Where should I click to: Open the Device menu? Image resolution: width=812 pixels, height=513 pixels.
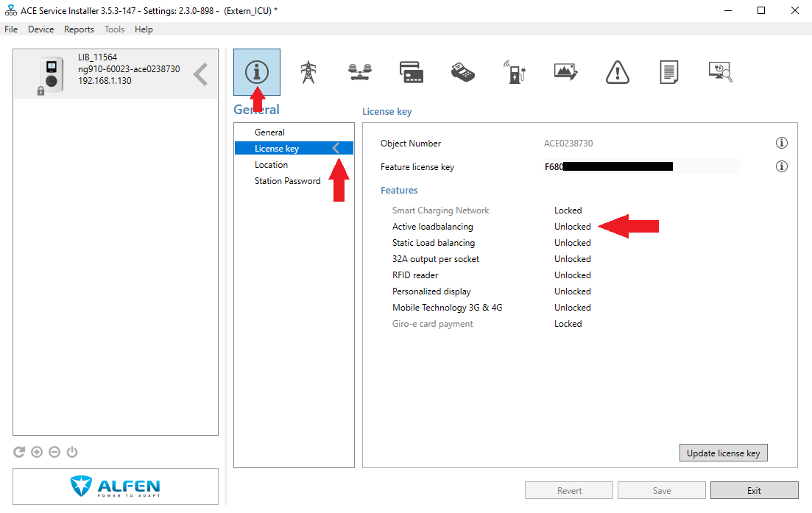[x=40, y=29]
